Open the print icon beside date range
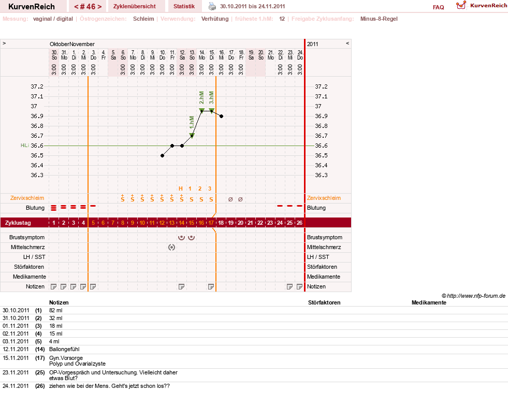The height and width of the screenshot is (420, 508). click(212, 6)
